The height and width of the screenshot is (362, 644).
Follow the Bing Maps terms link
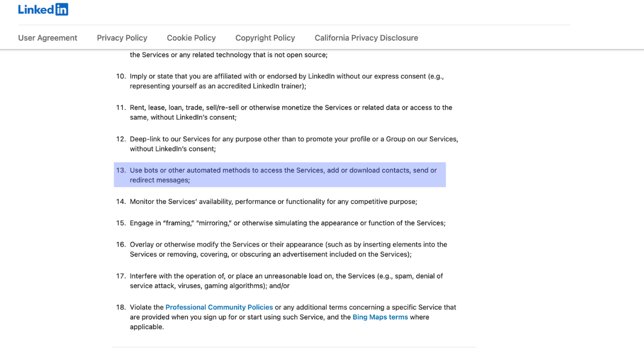coord(380,317)
